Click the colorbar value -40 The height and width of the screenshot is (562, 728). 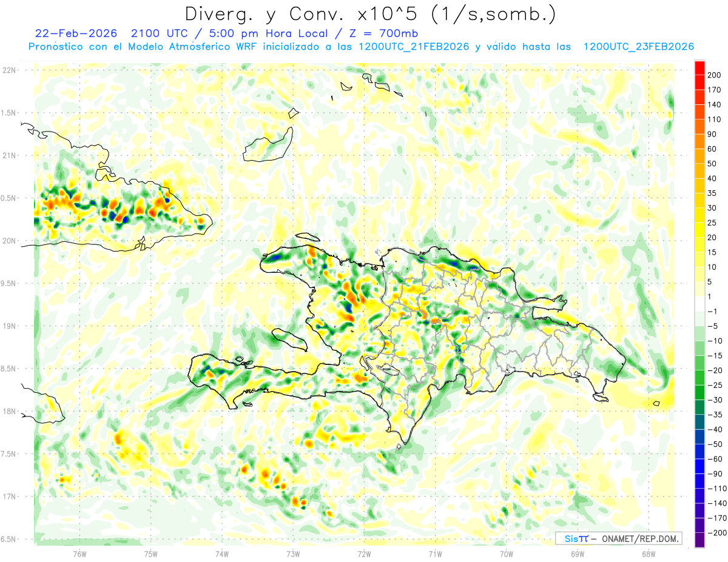[x=716, y=430]
